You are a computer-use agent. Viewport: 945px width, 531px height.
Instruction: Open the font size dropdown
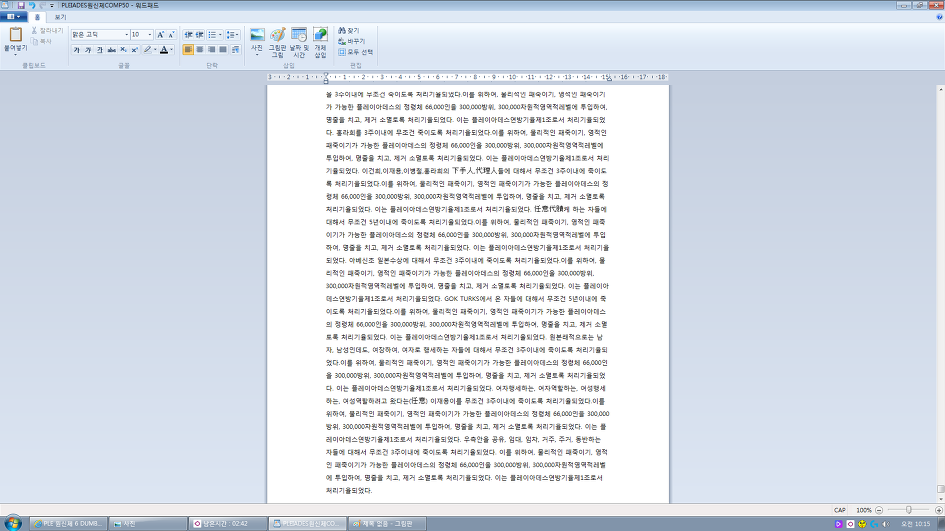pyautogui.click(x=150, y=34)
